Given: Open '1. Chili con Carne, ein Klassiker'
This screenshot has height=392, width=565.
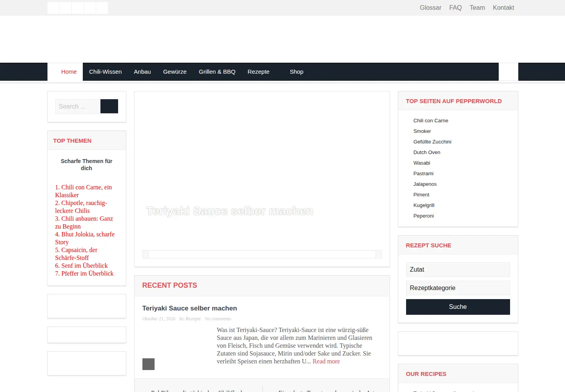Looking at the screenshot, I should [x=84, y=191].
